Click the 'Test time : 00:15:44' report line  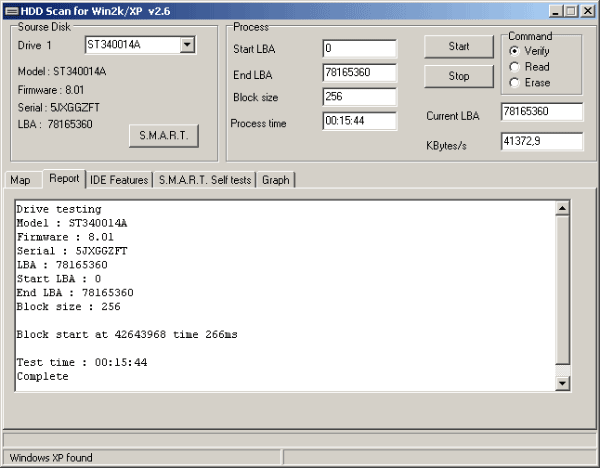pos(82,362)
